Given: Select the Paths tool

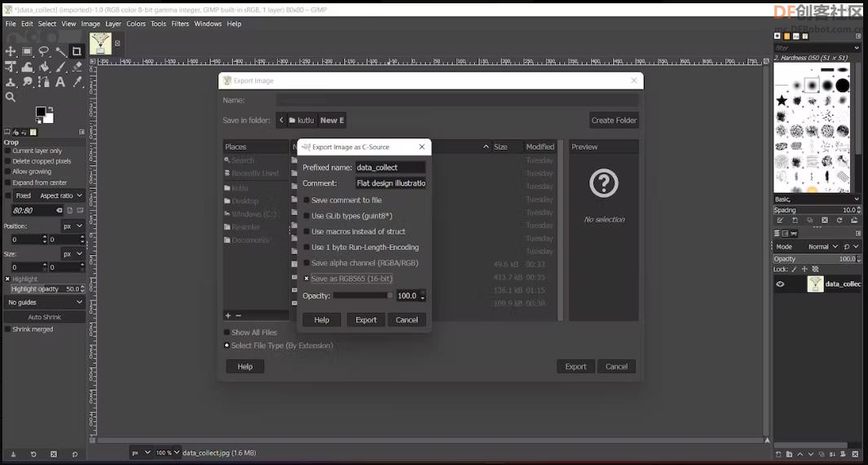Looking at the screenshot, I should [x=44, y=82].
